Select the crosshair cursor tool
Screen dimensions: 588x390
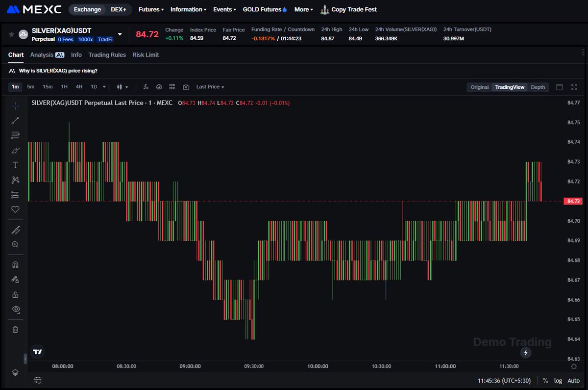point(15,105)
